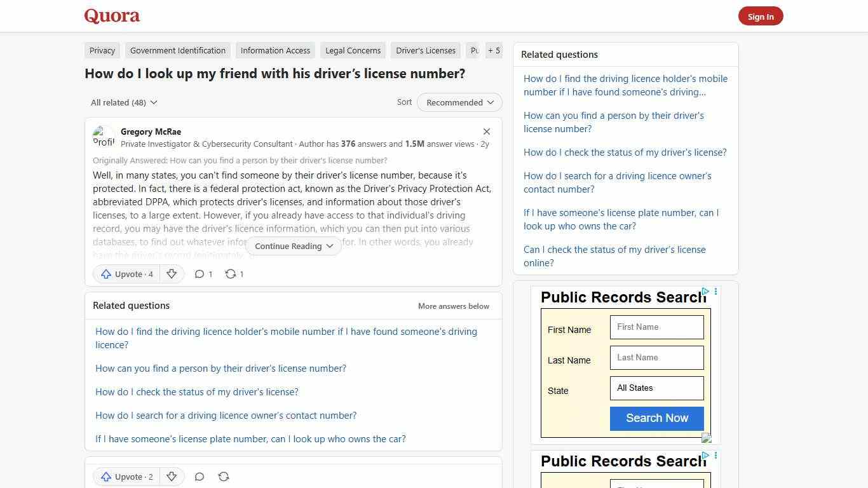
Task: Open the Recommended sort dropdown
Action: 459,102
